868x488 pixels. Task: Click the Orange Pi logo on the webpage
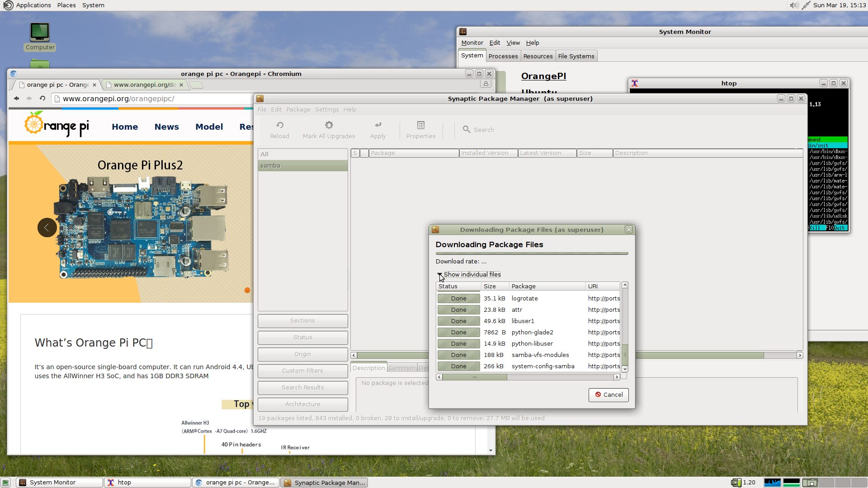click(57, 124)
